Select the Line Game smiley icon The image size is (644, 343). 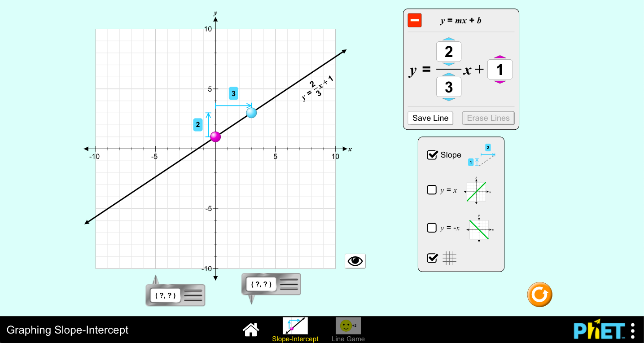coord(347,326)
